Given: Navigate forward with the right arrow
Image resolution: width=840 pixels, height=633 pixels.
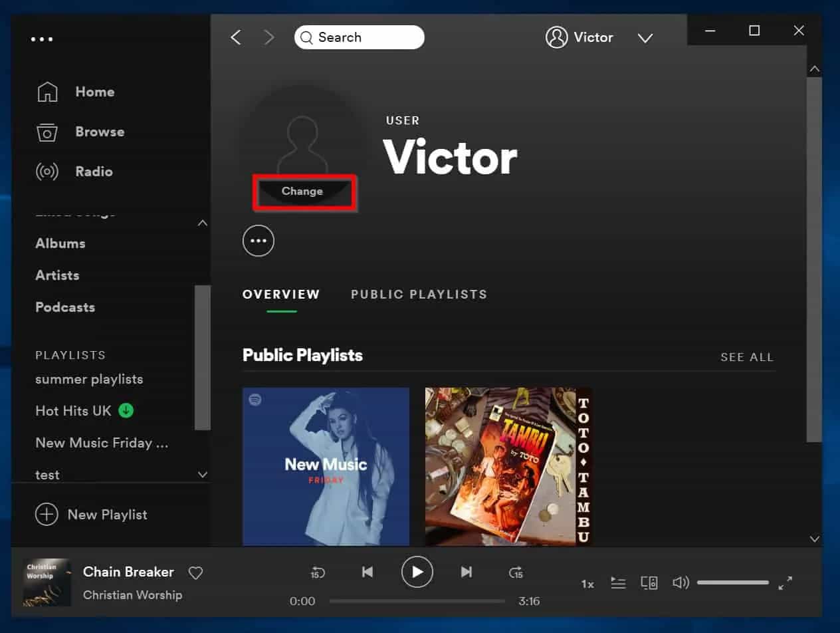Looking at the screenshot, I should point(268,37).
